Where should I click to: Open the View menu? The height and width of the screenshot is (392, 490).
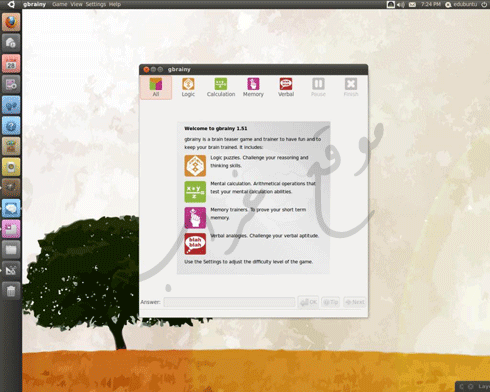76,4
